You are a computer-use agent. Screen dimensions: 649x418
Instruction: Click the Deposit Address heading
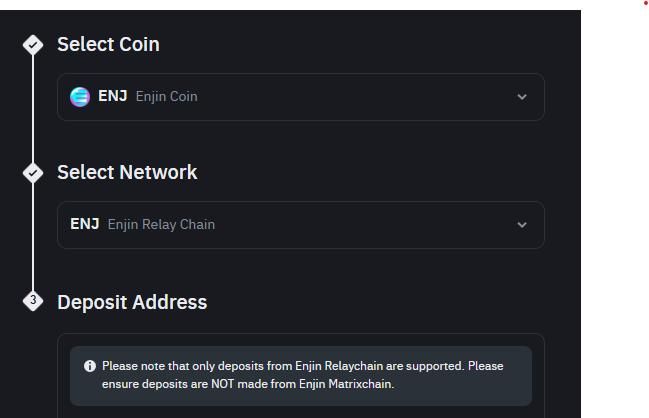click(x=132, y=302)
